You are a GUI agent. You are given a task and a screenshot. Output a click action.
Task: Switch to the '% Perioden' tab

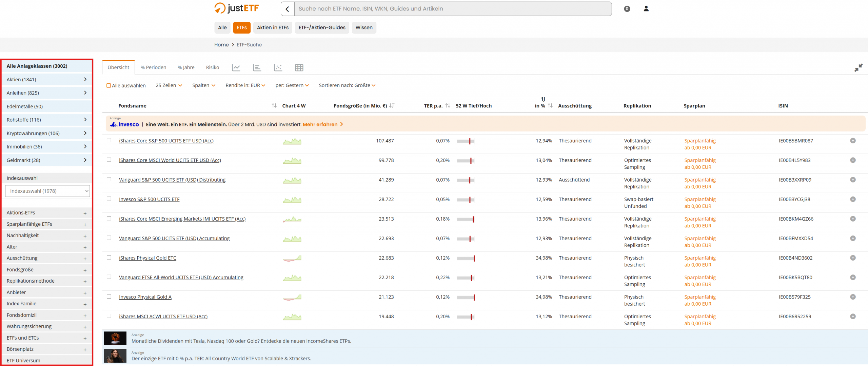[153, 67]
